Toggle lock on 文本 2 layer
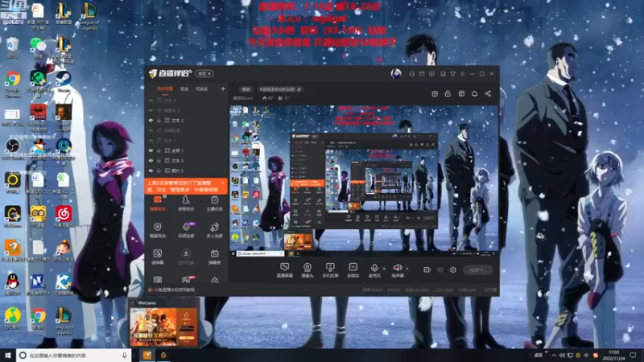644x362 pixels. click(159, 120)
